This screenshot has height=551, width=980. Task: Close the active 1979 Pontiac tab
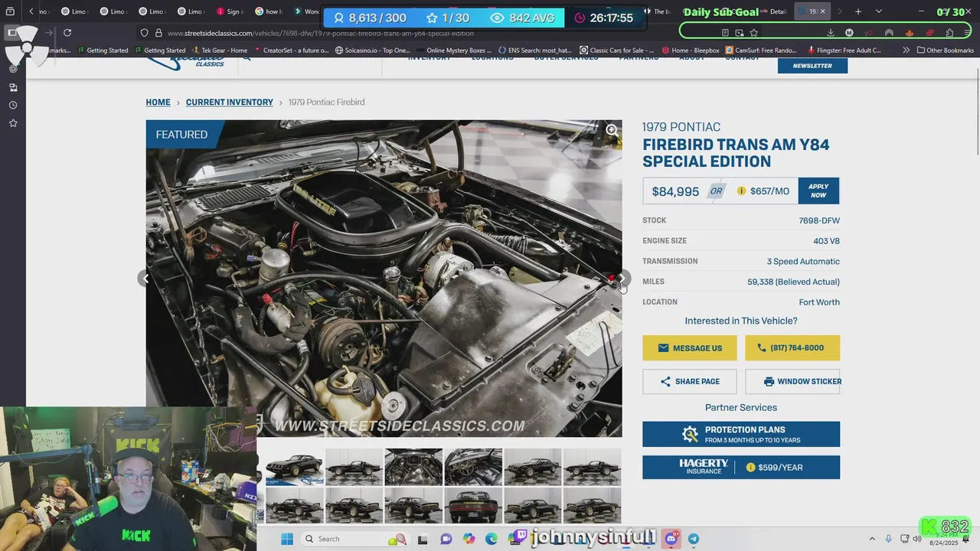(823, 11)
